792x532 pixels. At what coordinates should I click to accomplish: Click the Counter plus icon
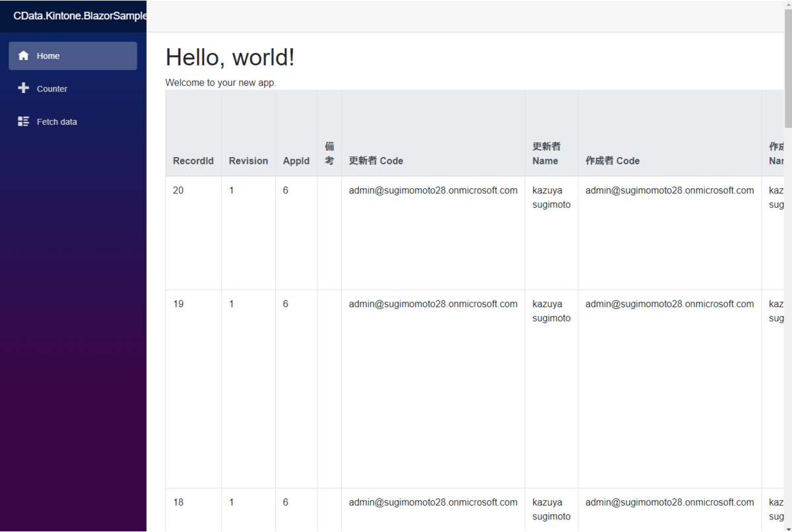pos(24,88)
